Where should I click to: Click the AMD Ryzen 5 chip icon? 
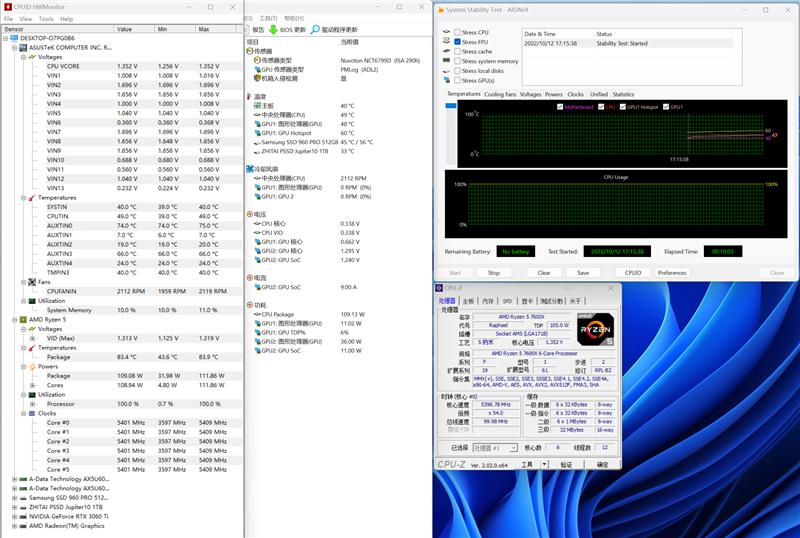[x=23, y=320]
